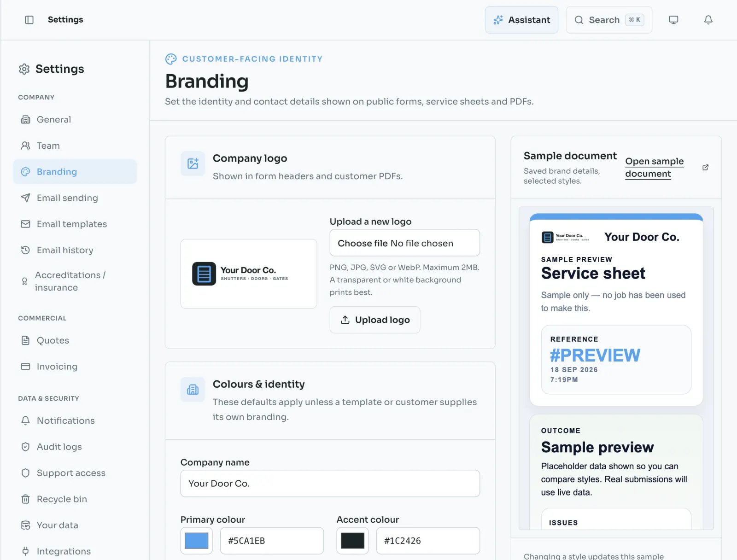Click the external link icon for sample document
Image resolution: width=737 pixels, height=560 pixels.
(x=705, y=168)
